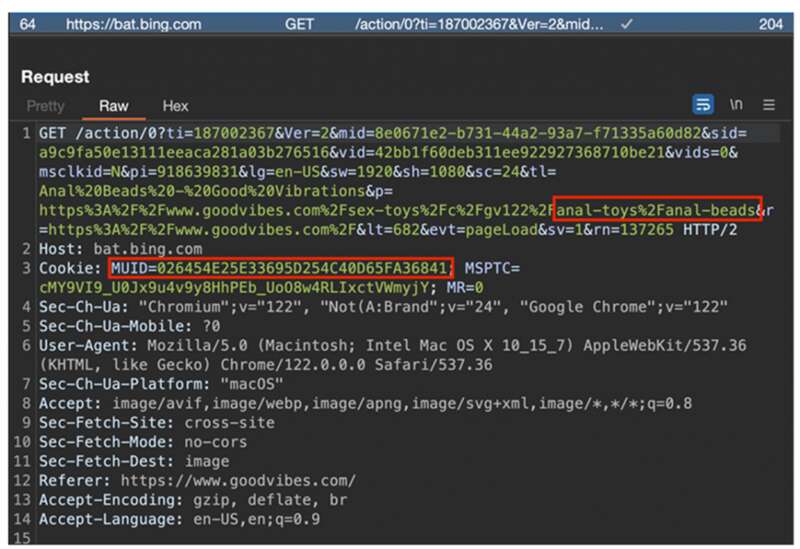Click the highlighted MUID cookie value

click(x=281, y=268)
